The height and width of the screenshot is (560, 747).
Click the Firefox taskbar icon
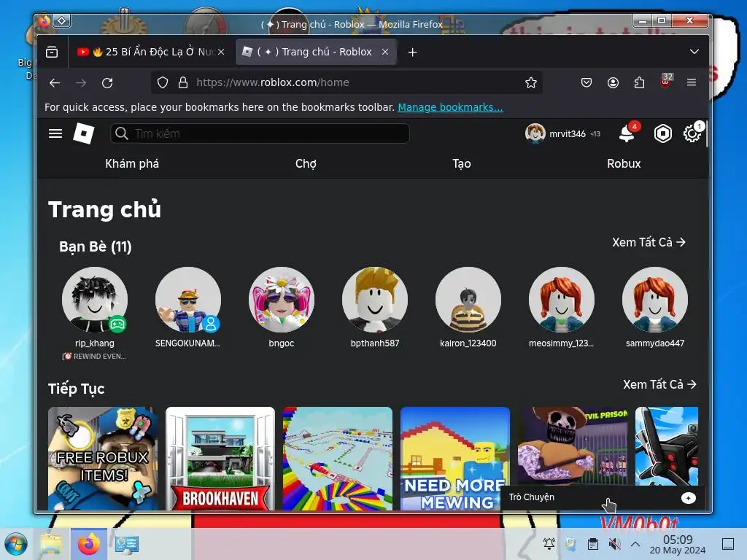89,544
